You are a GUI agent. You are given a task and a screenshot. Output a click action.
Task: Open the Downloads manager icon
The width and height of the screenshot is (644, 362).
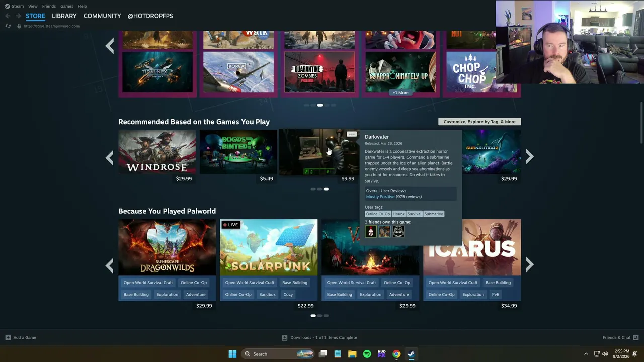pyautogui.click(x=284, y=338)
